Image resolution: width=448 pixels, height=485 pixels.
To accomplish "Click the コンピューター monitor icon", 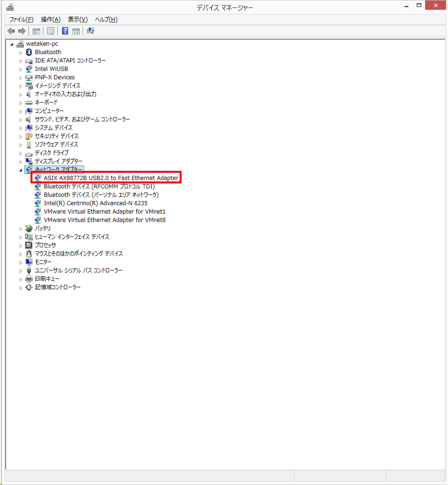I will [29, 111].
